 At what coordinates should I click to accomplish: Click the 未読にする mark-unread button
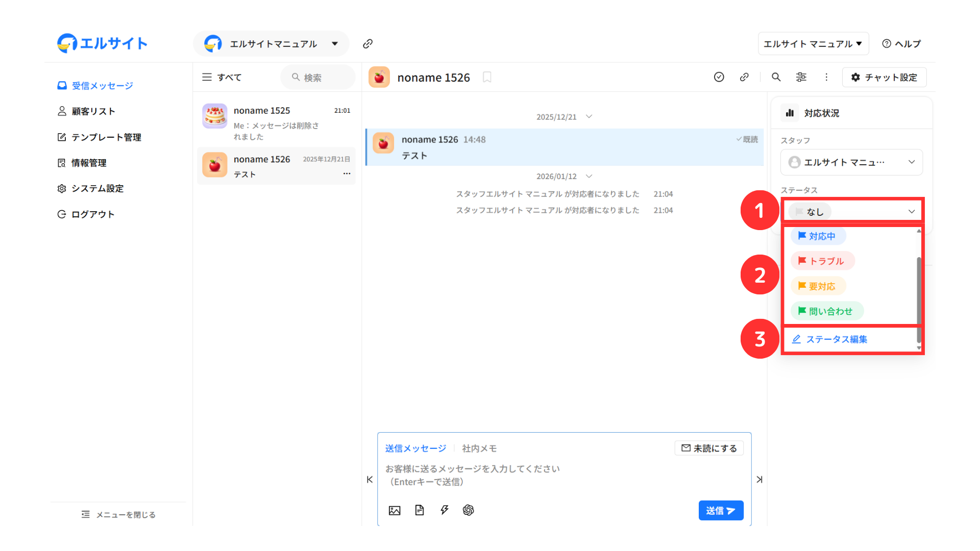coord(709,448)
